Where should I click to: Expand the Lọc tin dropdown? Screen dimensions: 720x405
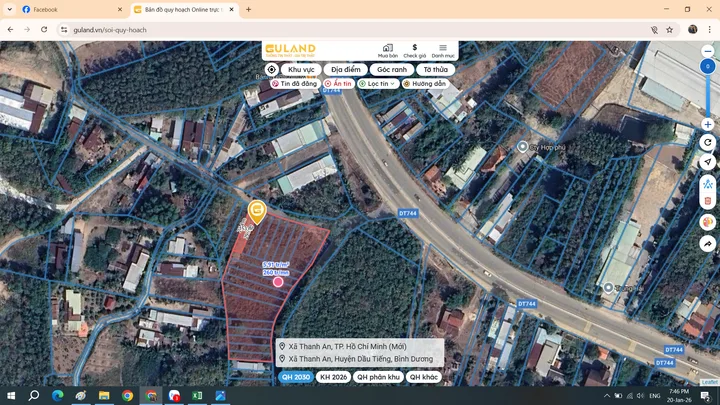[x=378, y=84]
